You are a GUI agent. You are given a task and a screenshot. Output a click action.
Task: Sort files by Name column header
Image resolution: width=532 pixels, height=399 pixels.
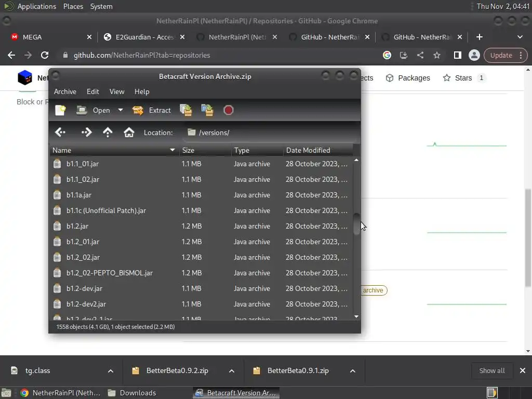pyautogui.click(x=114, y=150)
